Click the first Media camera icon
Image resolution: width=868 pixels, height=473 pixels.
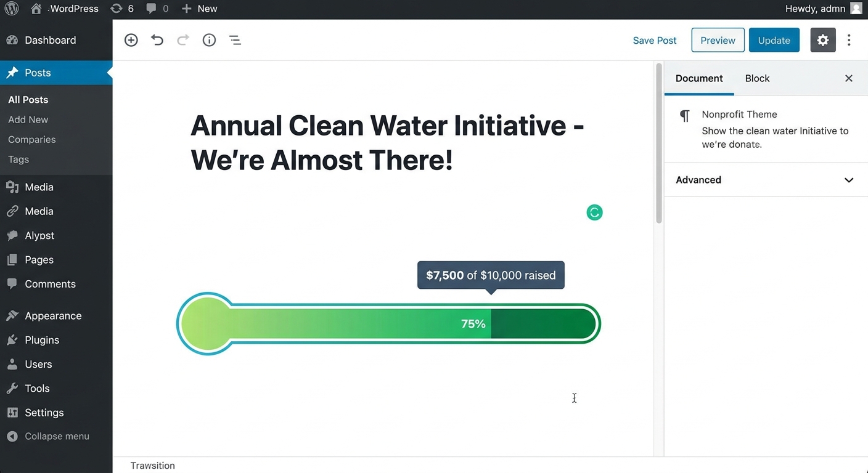click(12, 187)
